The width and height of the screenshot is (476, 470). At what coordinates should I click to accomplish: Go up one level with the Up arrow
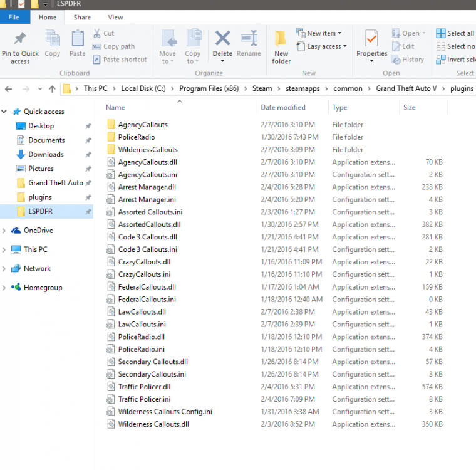click(x=52, y=89)
